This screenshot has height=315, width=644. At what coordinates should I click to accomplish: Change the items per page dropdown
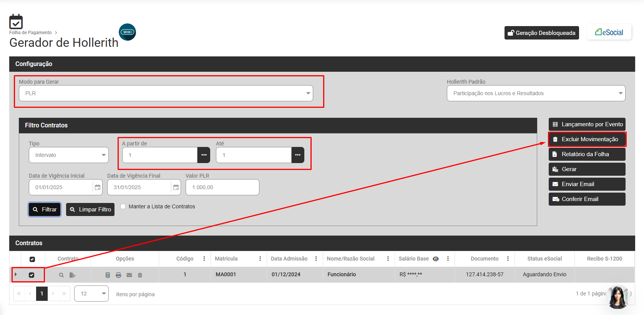click(91, 294)
